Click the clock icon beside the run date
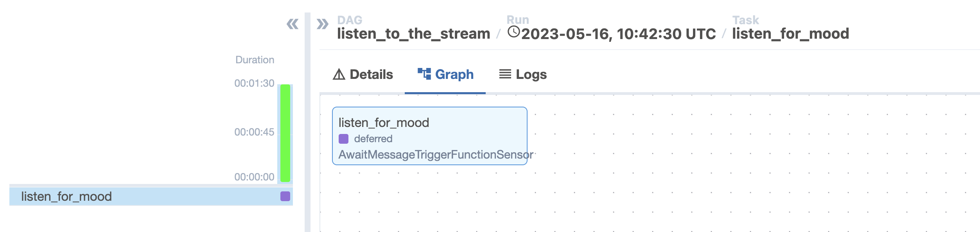The height and width of the screenshot is (232, 980). pyautogui.click(x=513, y=32)
